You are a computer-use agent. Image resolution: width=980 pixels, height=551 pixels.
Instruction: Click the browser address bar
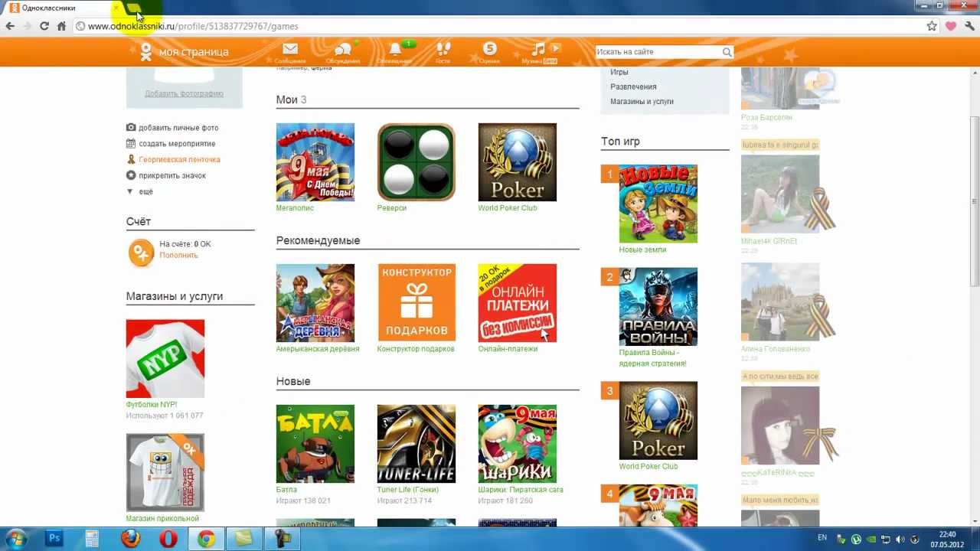[x=498, y=26]
